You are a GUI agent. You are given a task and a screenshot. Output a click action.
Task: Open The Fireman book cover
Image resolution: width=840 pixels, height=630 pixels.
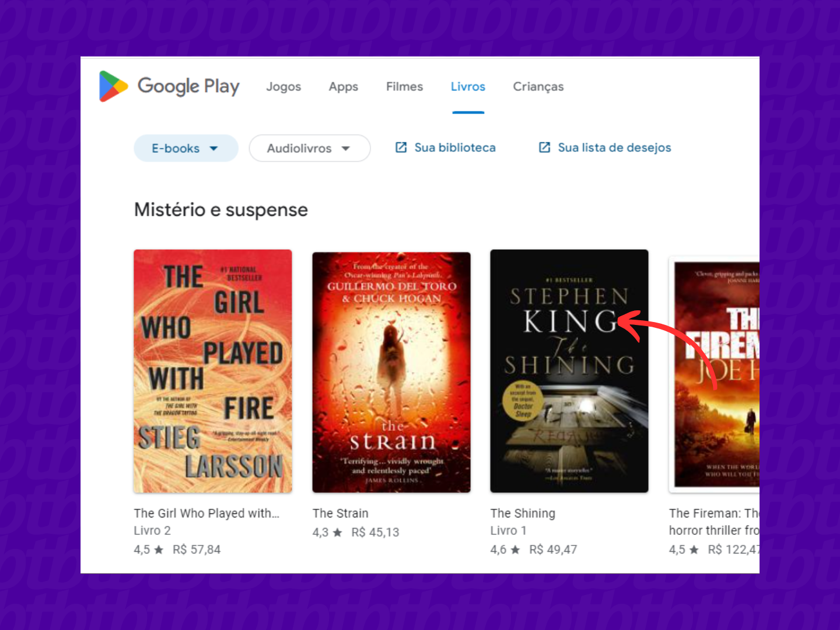pyautogui.click(x=715, y=374)
